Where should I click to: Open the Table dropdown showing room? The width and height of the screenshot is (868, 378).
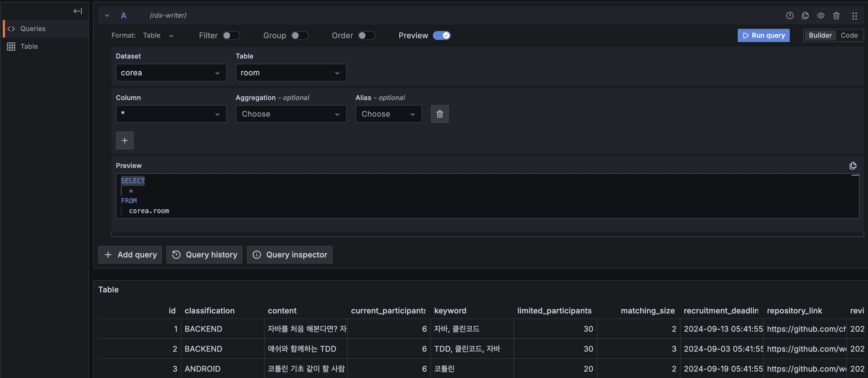point(290,73)
